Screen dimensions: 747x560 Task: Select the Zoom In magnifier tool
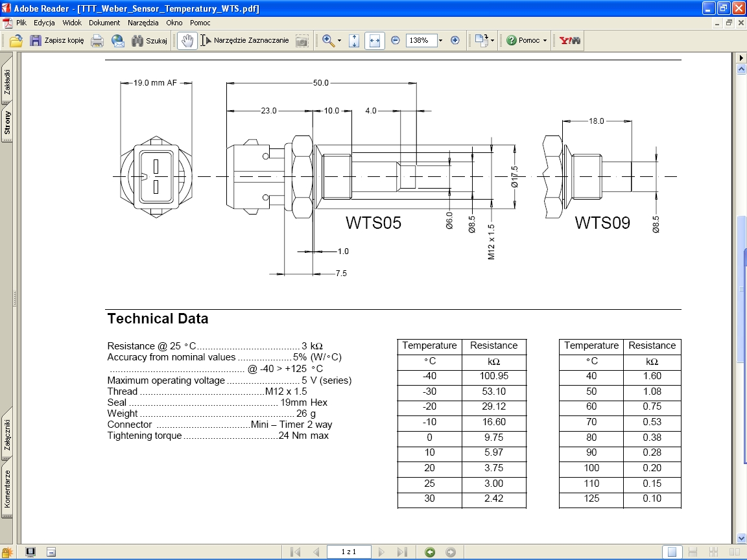coord(328,40)
